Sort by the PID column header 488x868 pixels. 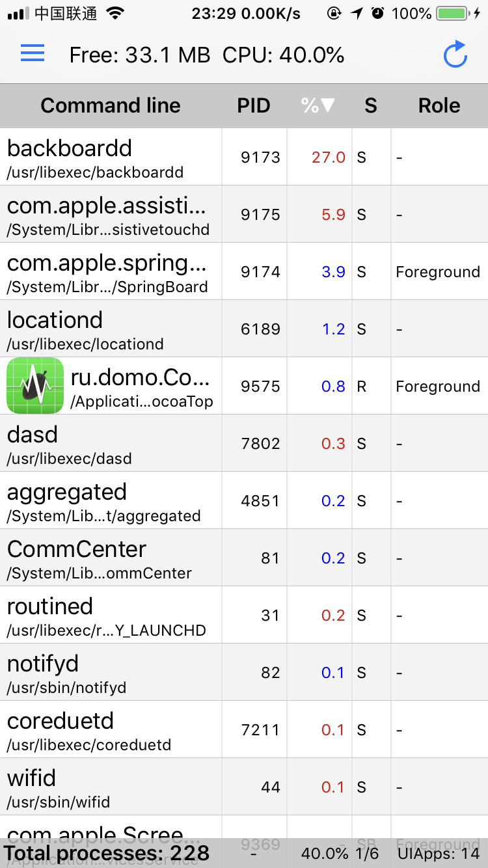coord(254,105)
